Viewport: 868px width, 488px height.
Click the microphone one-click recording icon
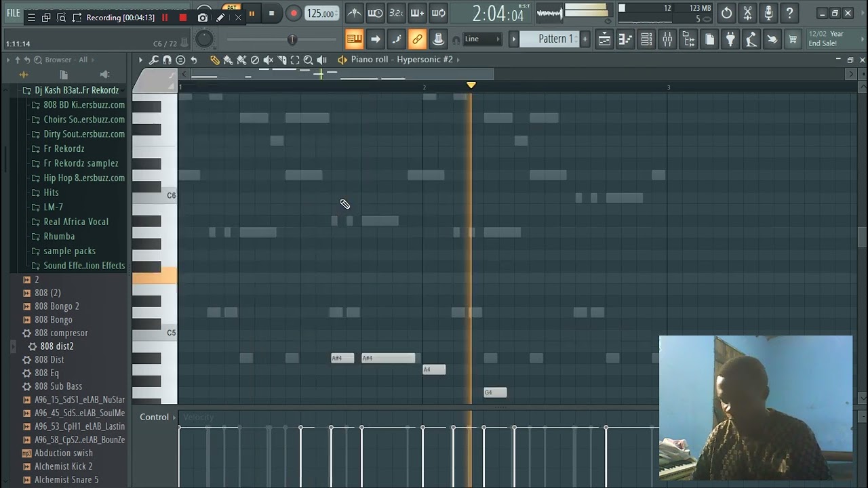coord(768,13)
